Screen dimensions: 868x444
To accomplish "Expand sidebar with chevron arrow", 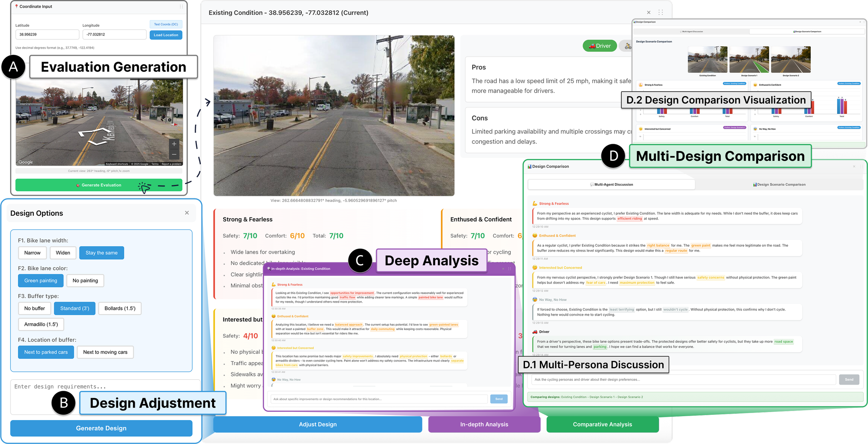I will click(208, 102).
